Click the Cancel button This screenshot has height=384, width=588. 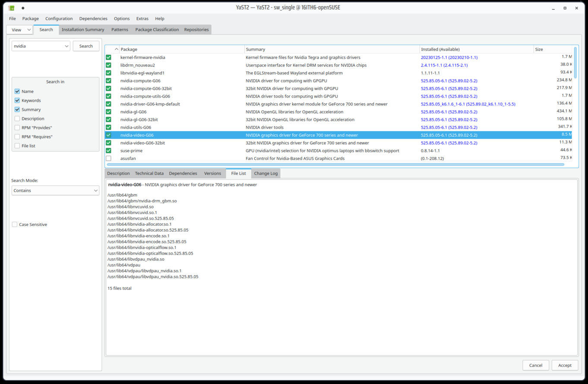pyautogui.click(x=536, y=365)
